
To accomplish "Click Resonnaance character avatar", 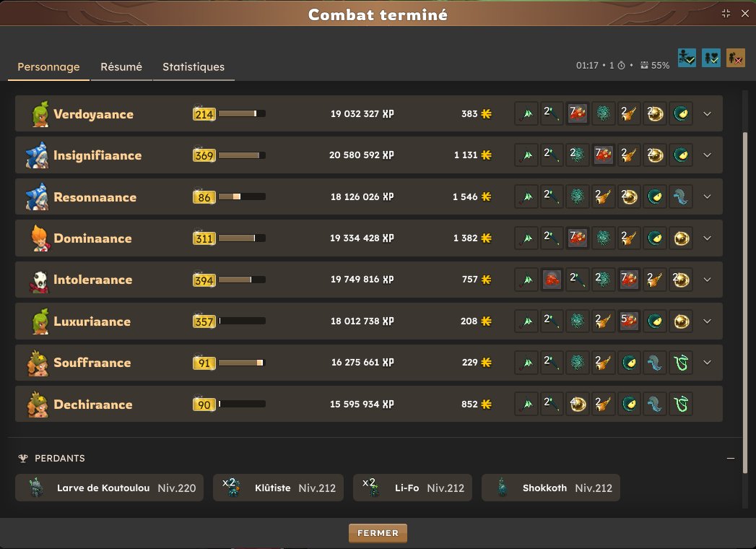I will [37, 196].
